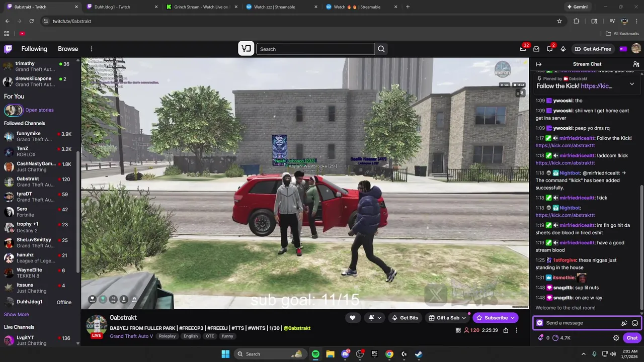The image size is (644, 362).
Task: Open the Bits diamond icon in header
Action: pyautogui.click(x=563, y=49)
